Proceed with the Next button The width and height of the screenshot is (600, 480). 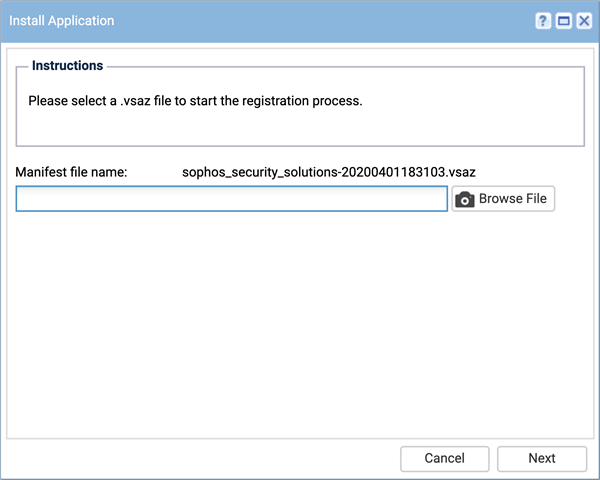542,458
